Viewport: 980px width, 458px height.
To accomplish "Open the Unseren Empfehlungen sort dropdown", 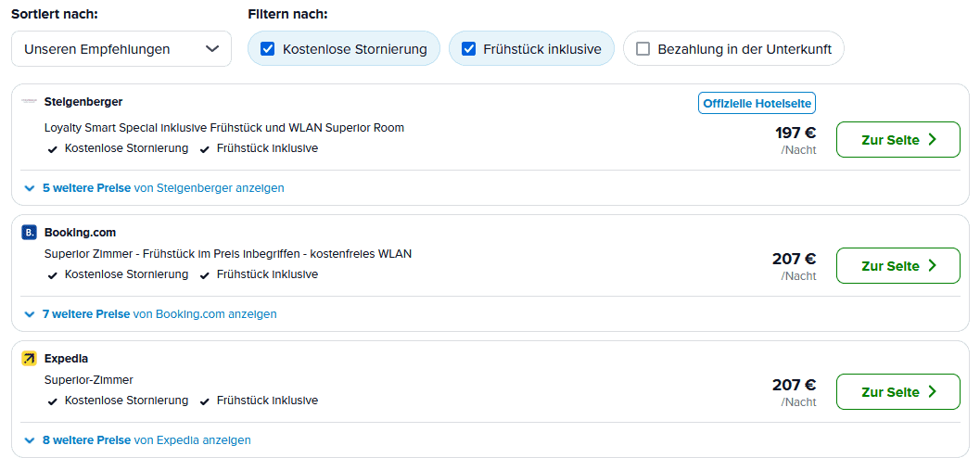I will click(x=121, y=49).
